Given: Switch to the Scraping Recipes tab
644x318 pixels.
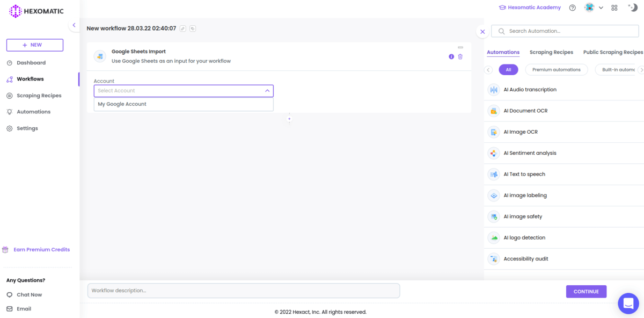Looking at the screenshot, I should click(551, 52).
